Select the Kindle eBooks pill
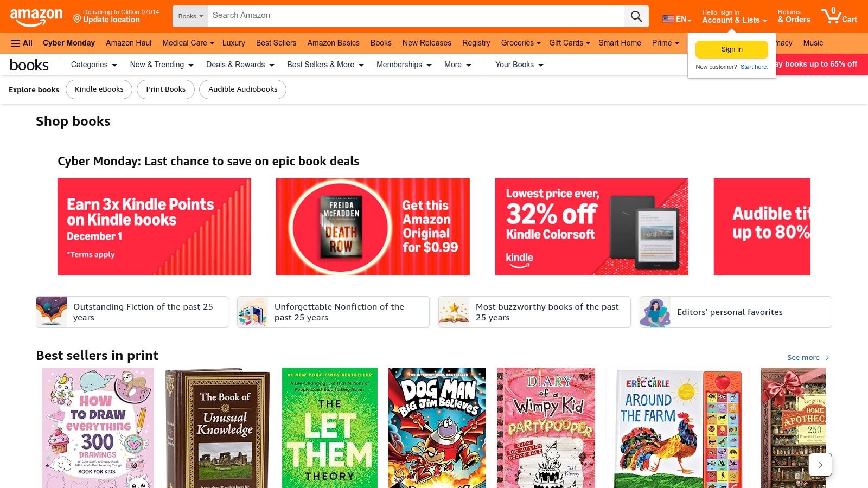 pyautogui.click(x=99, y=89)
